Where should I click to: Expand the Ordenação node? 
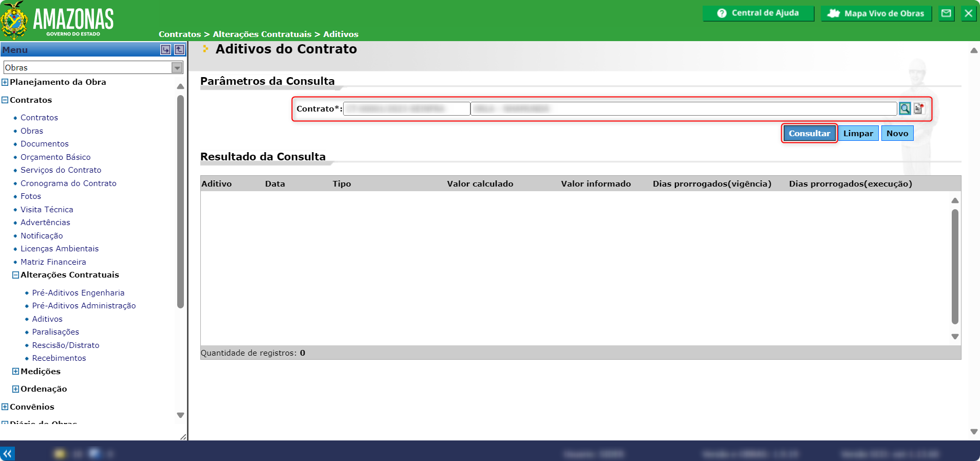point(15,389)
